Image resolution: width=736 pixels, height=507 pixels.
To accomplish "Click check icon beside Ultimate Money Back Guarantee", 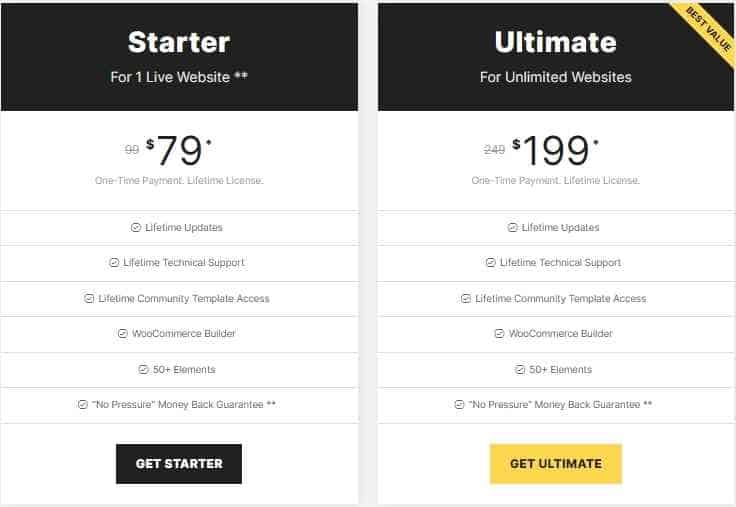I will click(x=460, y=405).
